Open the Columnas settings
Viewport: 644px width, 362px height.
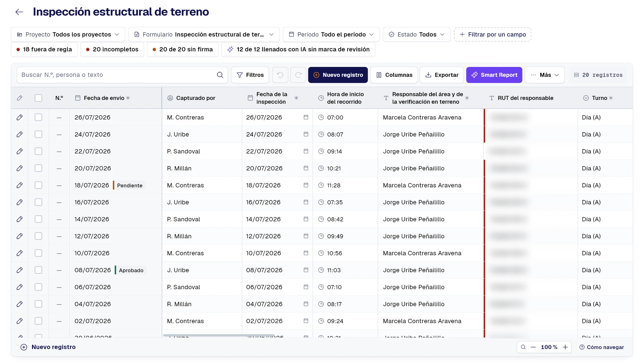click(394, 75)
